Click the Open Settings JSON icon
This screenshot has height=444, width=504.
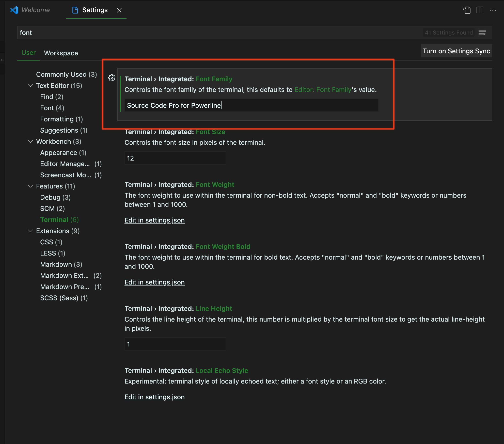[x=467, y=10]
